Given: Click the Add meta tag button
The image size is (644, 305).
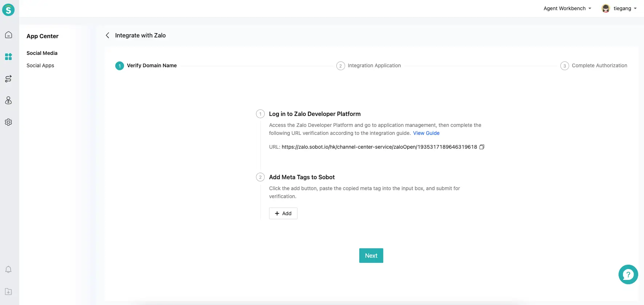Looking at the screenshot, I should (283, 213).
